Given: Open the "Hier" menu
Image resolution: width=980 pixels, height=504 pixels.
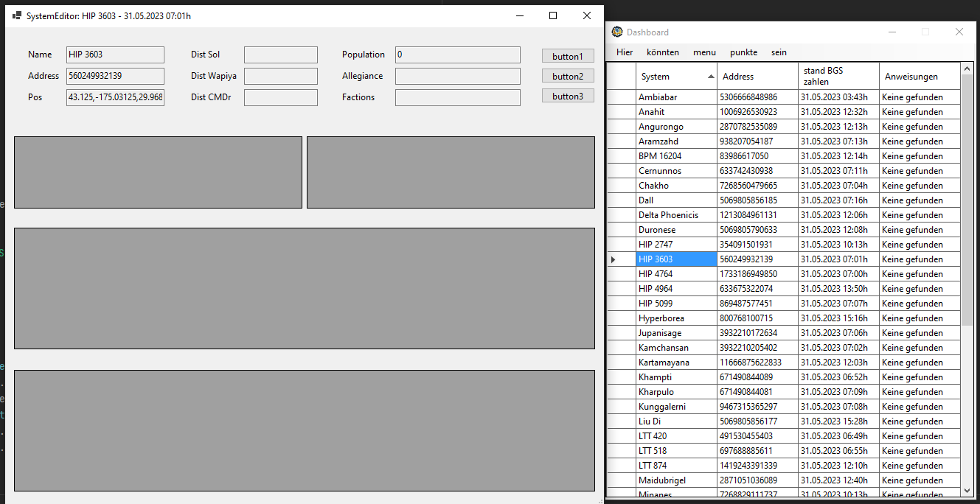Looking at the screenshot, I should 625,52.
